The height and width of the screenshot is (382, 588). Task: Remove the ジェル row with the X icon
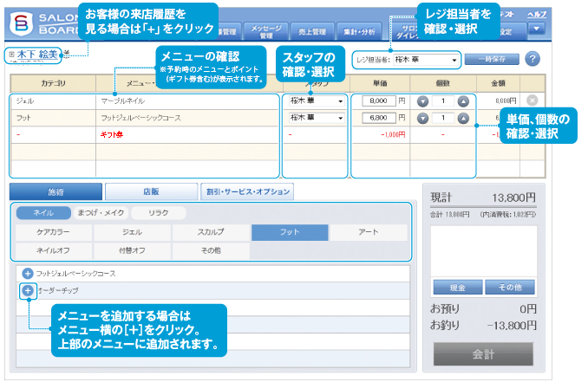pos(532,100)
